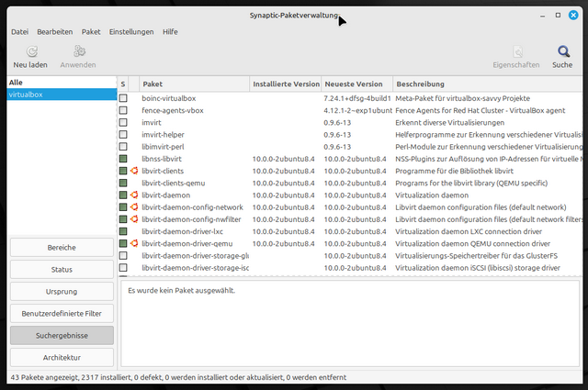Switch to Architektur view
Viewport: 588px width, 390px height.
click(62, 357)
